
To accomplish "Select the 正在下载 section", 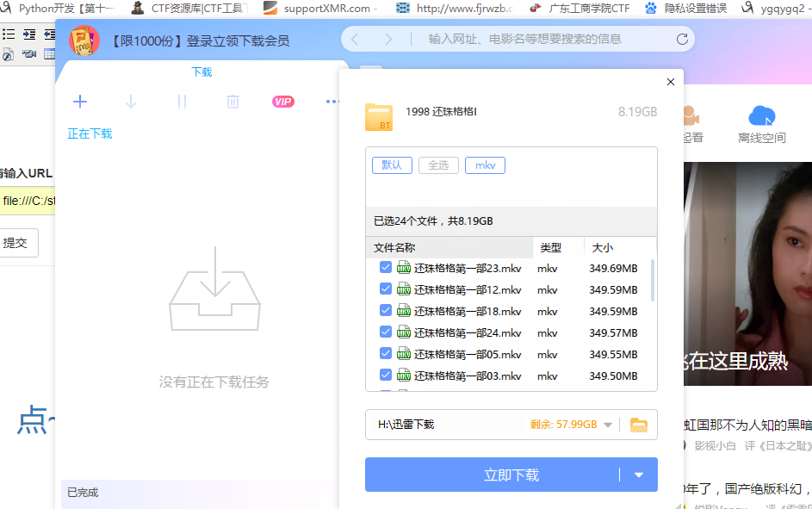I will (90, 133).
